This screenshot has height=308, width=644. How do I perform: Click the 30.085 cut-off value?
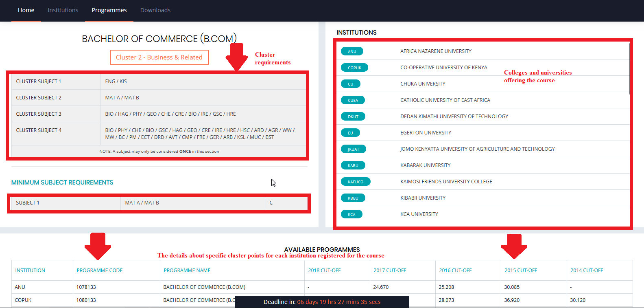click(512, 287)
